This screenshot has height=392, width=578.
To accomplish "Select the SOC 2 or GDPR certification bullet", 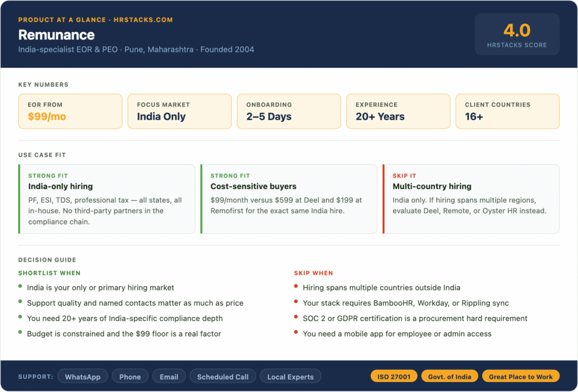I will 415,319.
